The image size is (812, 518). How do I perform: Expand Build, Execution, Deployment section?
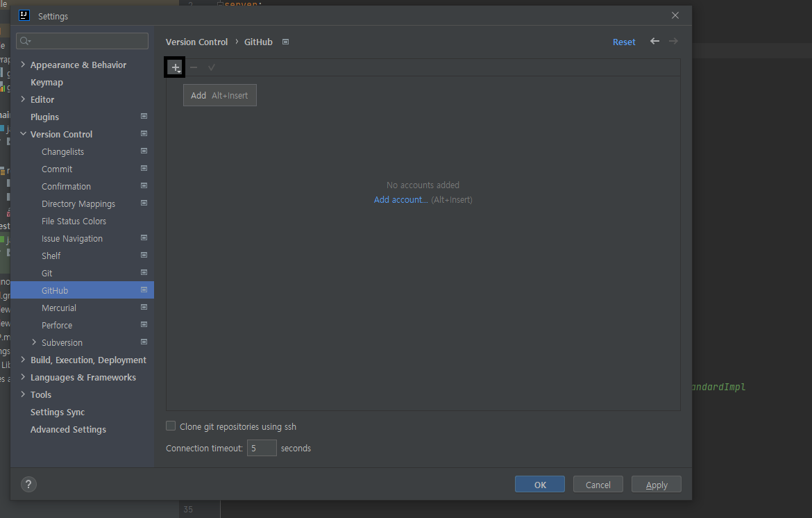tap(23, 360)
